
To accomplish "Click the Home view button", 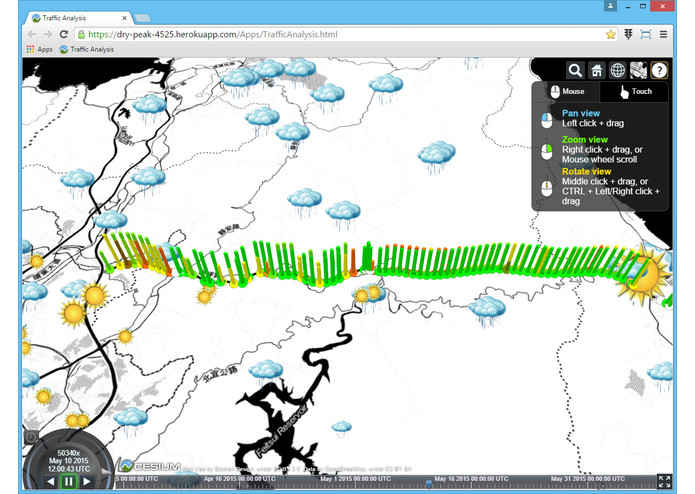I will tap(596, 70).
